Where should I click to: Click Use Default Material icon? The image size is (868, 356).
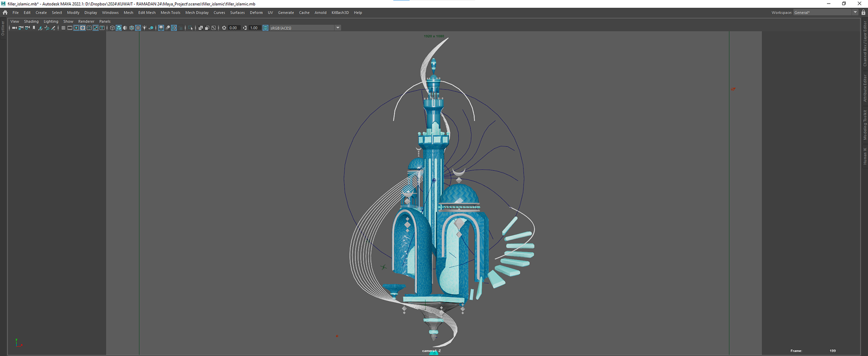(125, 28)
